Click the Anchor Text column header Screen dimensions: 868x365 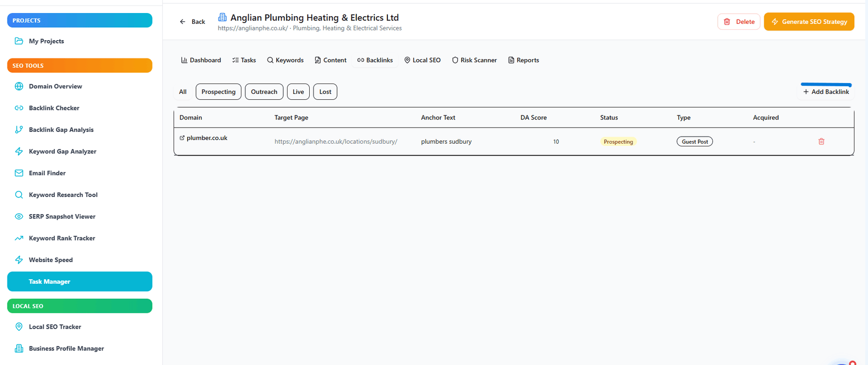[x=438, y=118]
